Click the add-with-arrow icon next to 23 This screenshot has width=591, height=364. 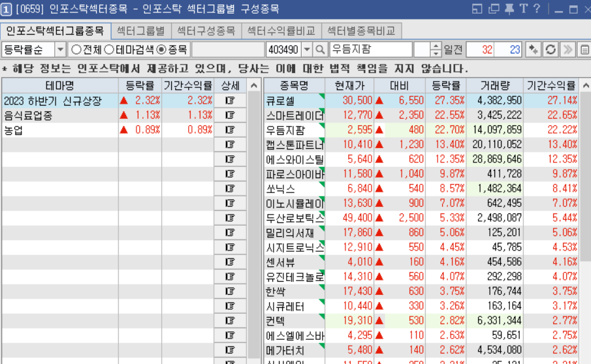pyautogui.click(x=533, y=50)
